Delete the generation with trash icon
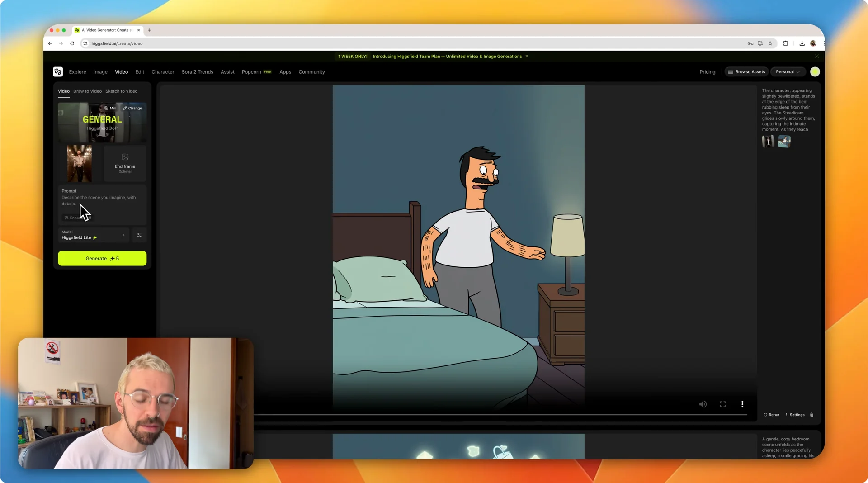 pyautogui.click(x=811, y=415)
